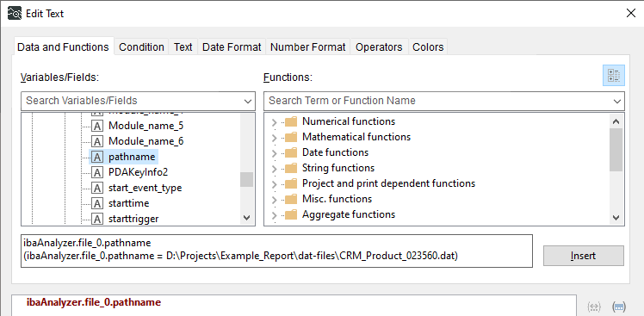Viewport: 644px width, 316px height.
Task: Open the Operators tab
Action: [x=379, y=46]
